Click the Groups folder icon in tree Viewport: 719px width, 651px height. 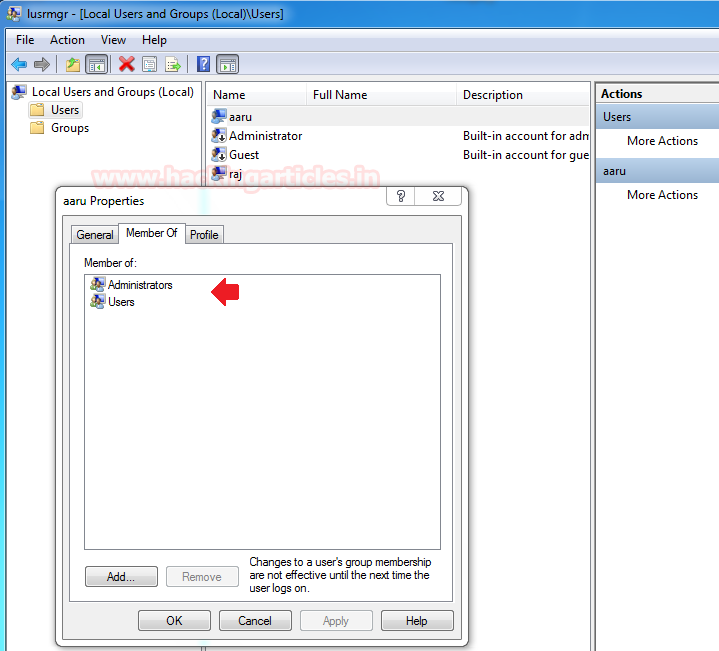37,128
